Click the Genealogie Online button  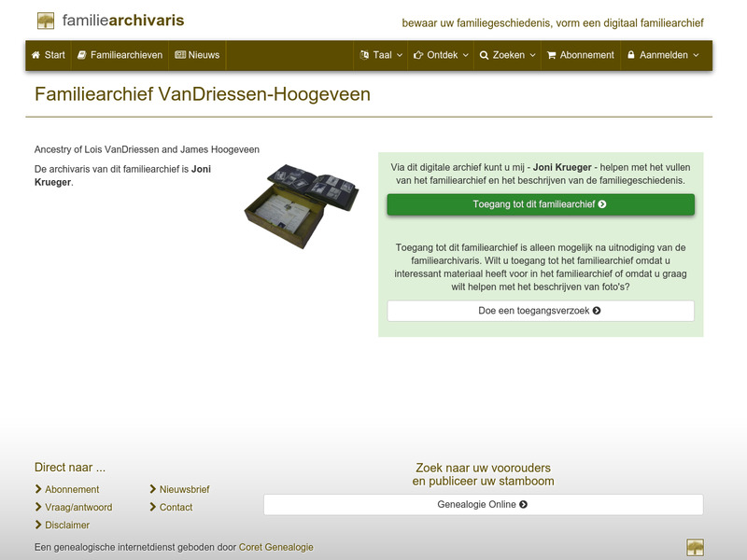(484, 504)
